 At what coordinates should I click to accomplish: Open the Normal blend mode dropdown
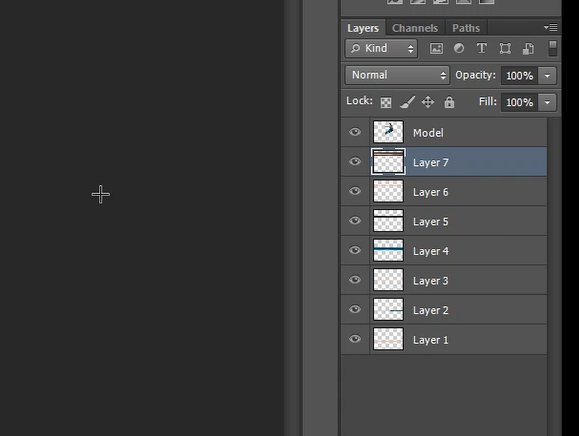(397, 75)
